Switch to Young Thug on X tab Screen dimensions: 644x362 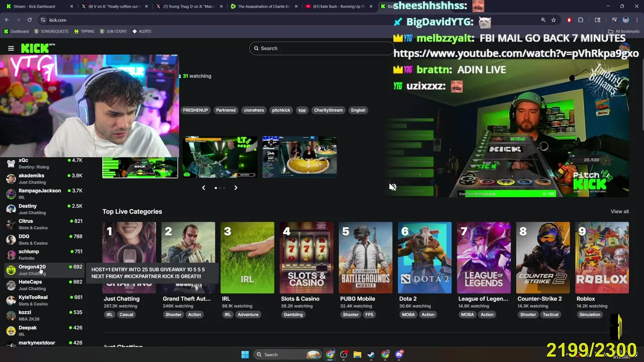pos(189,7)
